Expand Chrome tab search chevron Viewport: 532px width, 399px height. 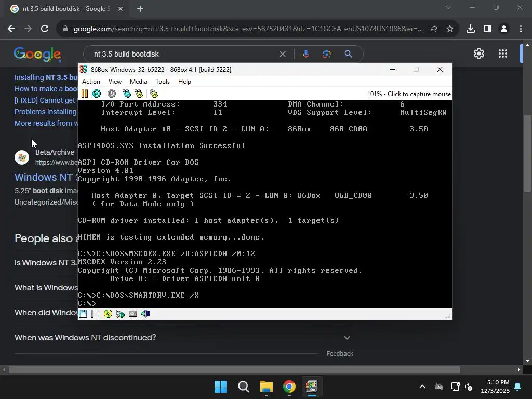(x=448, y=7)
